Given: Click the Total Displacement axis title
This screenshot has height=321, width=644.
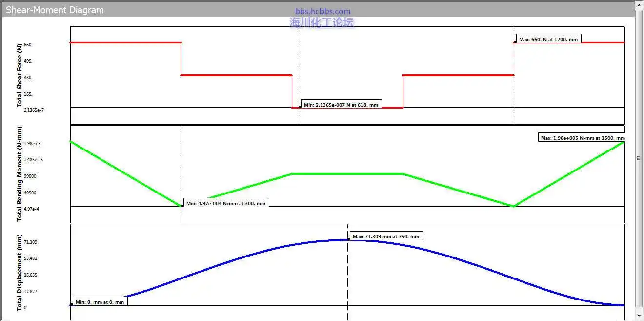Looking at the screenshot, I should pos(20,272).
